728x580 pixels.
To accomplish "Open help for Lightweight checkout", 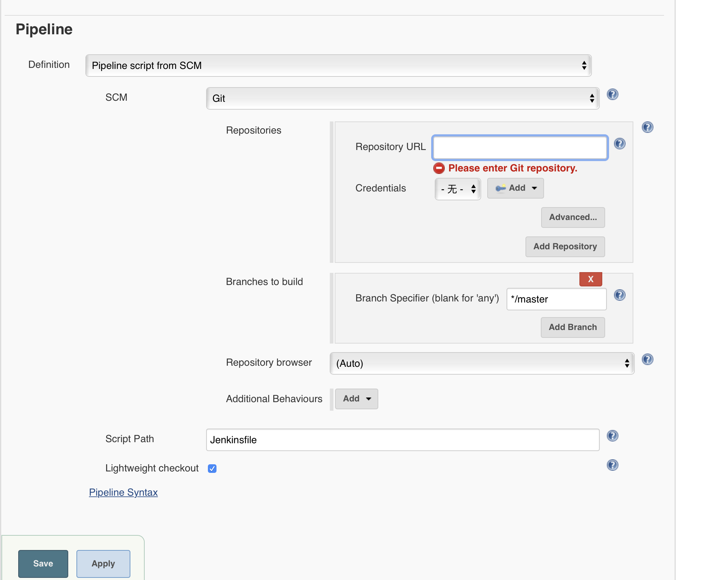I will 613,465.
